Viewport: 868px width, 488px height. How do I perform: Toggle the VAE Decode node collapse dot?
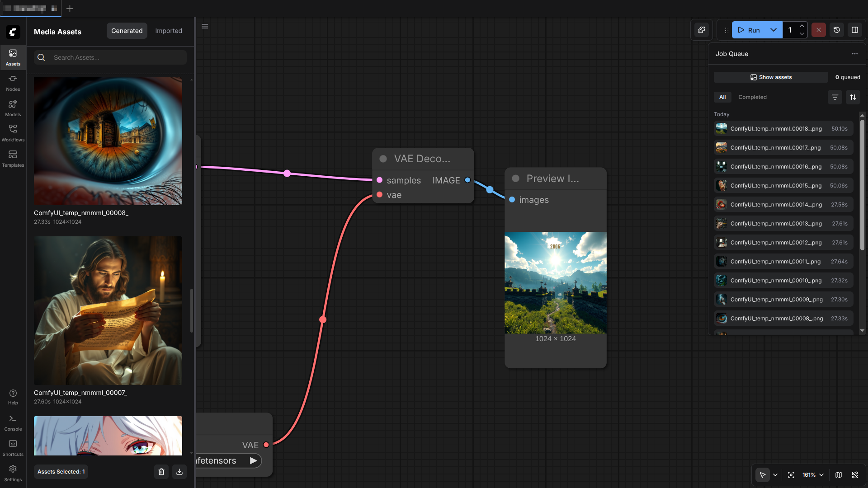coord(383,159)
